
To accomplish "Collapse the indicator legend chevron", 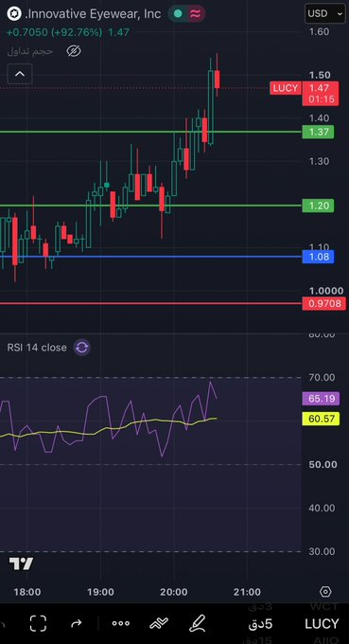I will coord(20,74).
